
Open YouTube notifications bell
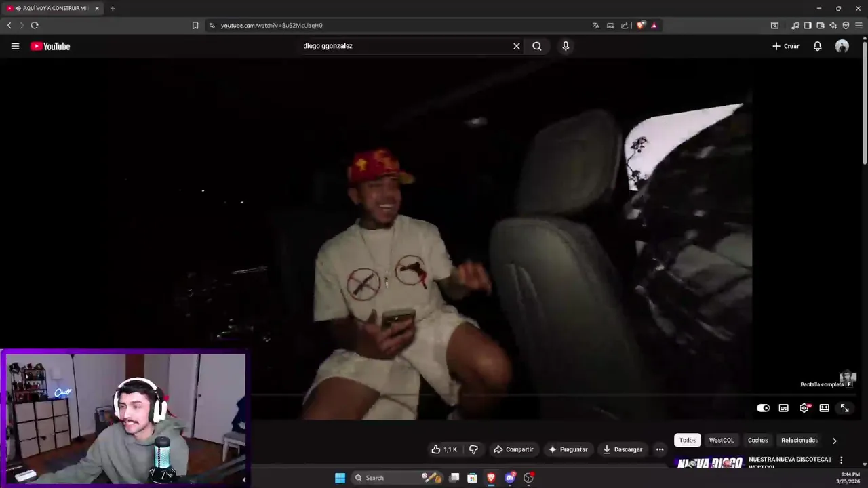pyautogui.click(x=818, y=46)
